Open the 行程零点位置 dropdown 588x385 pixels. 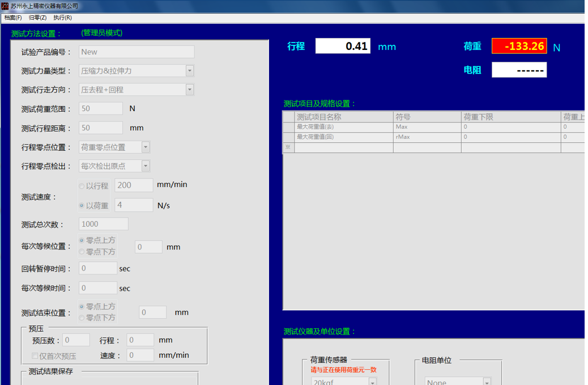click(146, 147)
